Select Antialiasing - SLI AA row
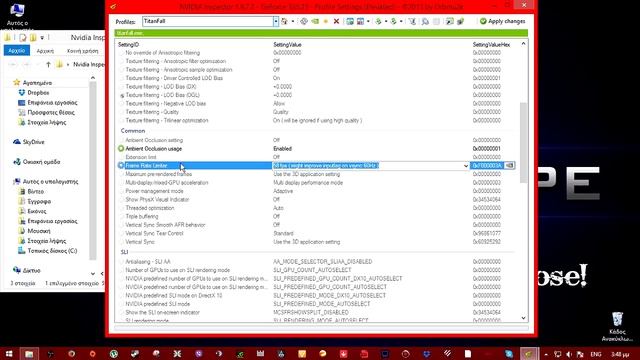The width and height of the screenshot is (640, 360). [x=316, y=261]
